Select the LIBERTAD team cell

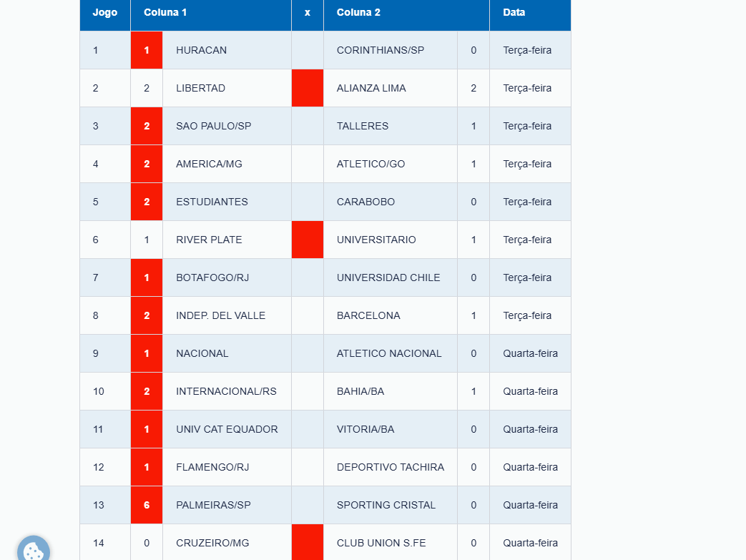click(227, 88)
